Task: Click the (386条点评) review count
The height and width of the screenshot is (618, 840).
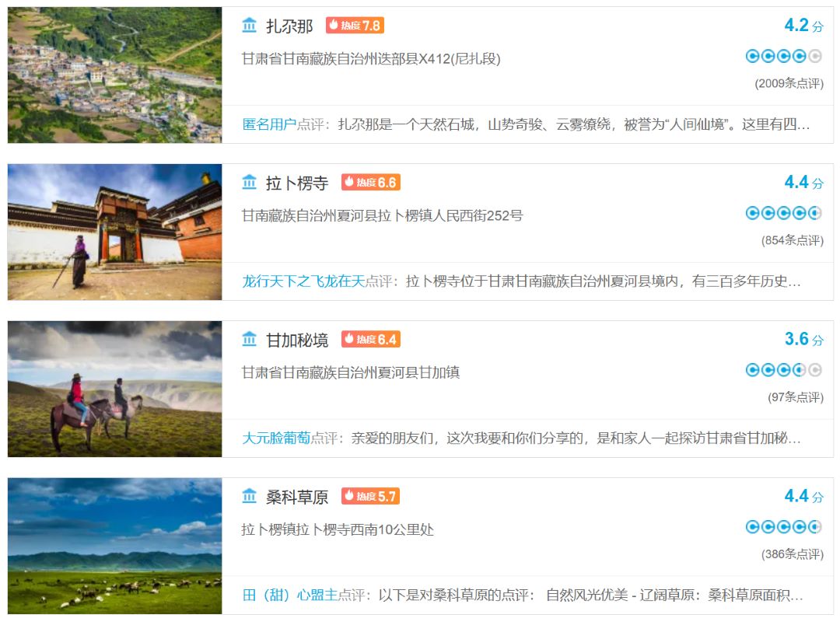Action: 793,554
